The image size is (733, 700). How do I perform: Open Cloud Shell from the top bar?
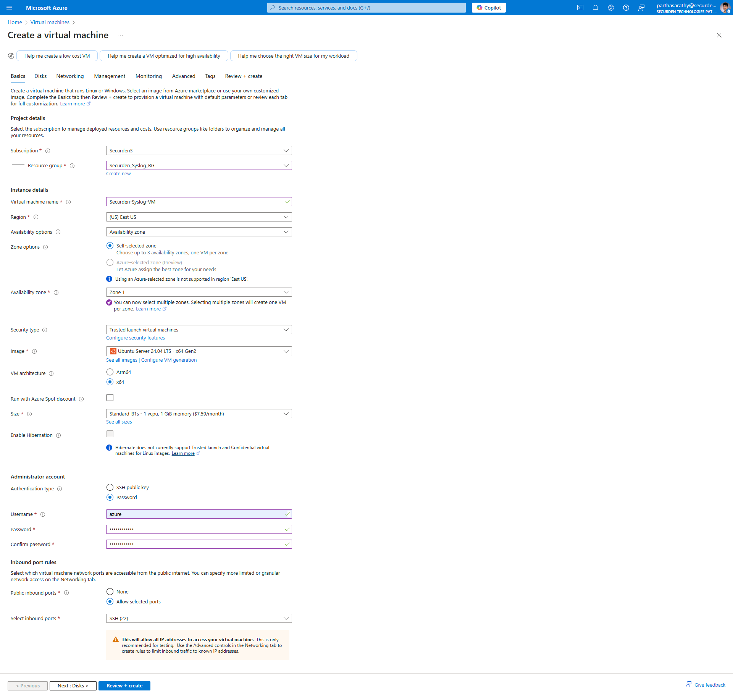(x=580, y=8)
